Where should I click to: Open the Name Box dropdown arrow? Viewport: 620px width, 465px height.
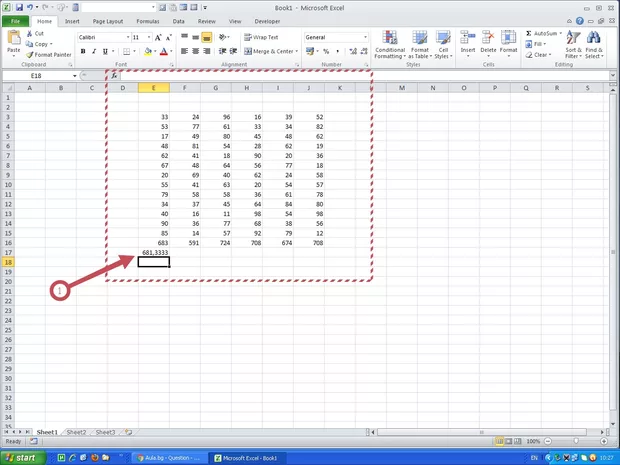click(75, 76)
